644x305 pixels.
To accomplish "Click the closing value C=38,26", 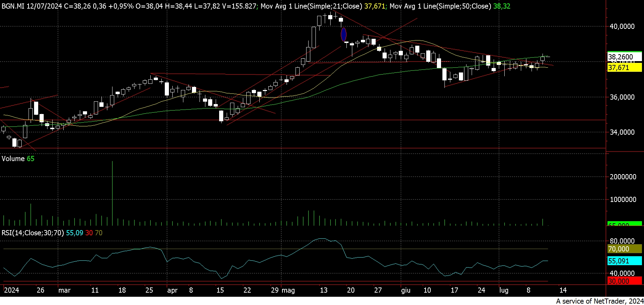I will pyautogui.click(x=77, y=6).
